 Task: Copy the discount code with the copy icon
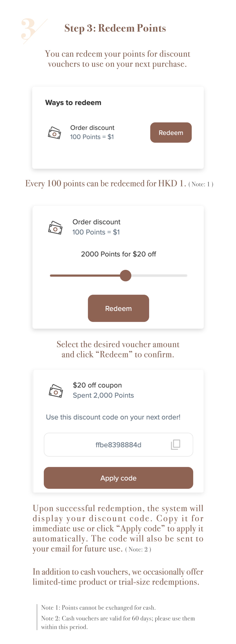point(176,445)
